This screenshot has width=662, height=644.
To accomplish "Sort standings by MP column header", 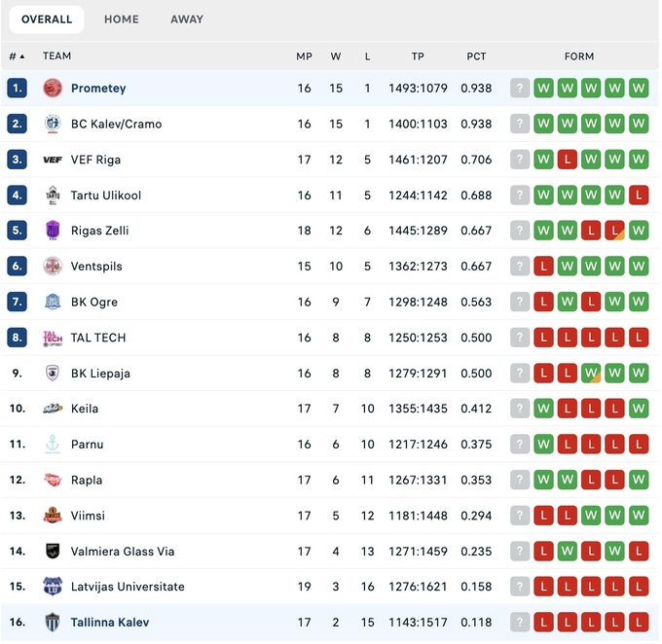I will [304, 56].
